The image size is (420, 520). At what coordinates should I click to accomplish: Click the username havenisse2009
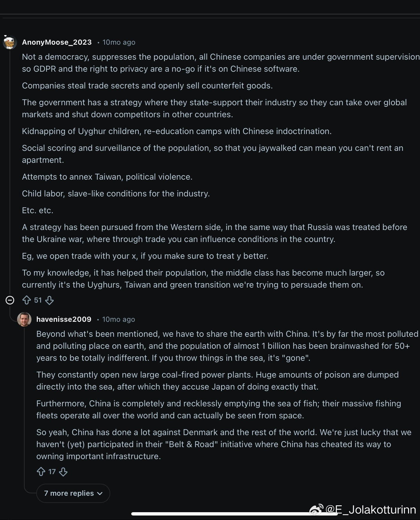pos(64,319)
